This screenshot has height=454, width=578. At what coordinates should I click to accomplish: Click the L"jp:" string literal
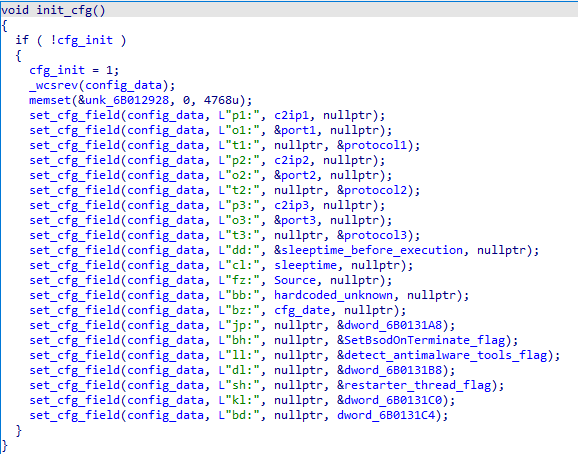[x=239, y=325]
